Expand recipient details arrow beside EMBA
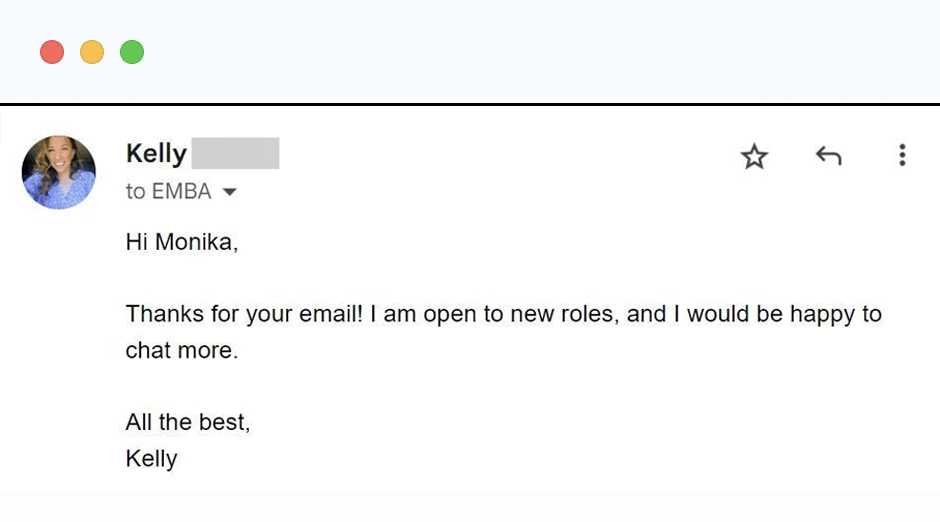 coord(229,192)
